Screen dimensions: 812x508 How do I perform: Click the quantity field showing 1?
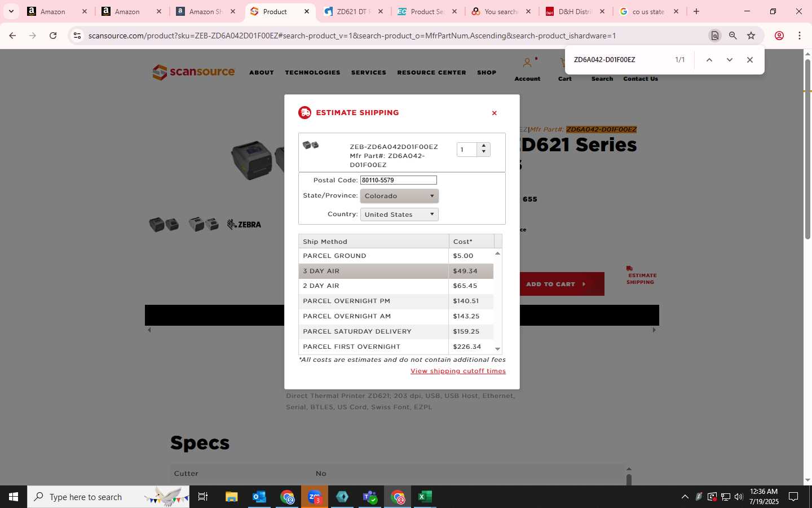click(467, 150)
